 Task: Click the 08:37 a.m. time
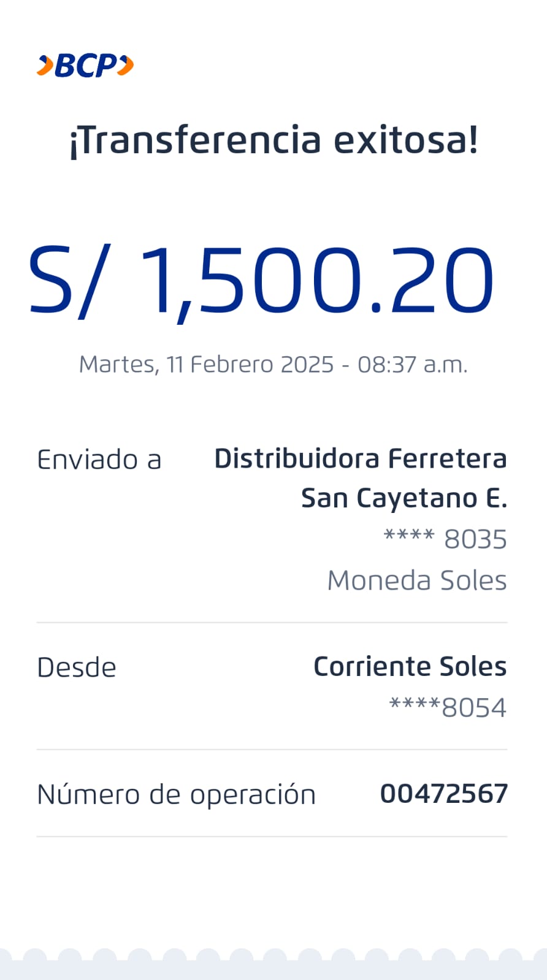tap(412, 365)
